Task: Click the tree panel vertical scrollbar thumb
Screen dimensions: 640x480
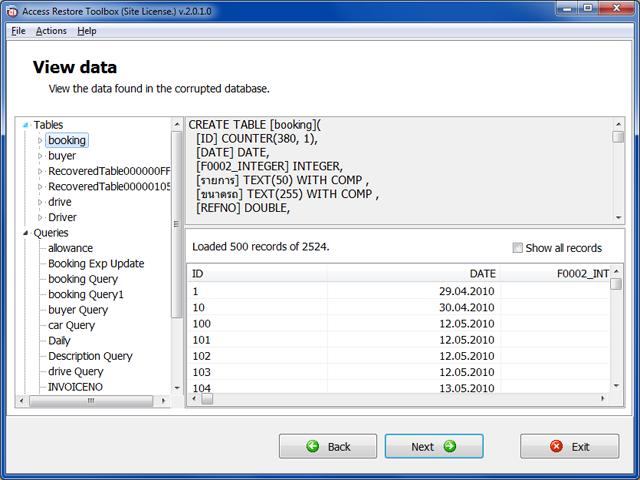Action: pos(176,224)
